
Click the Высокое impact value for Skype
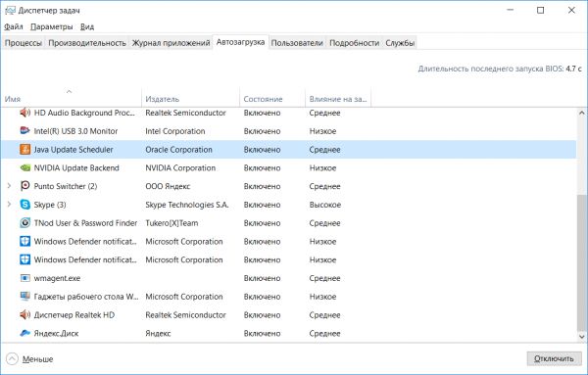tap(325, 205)
